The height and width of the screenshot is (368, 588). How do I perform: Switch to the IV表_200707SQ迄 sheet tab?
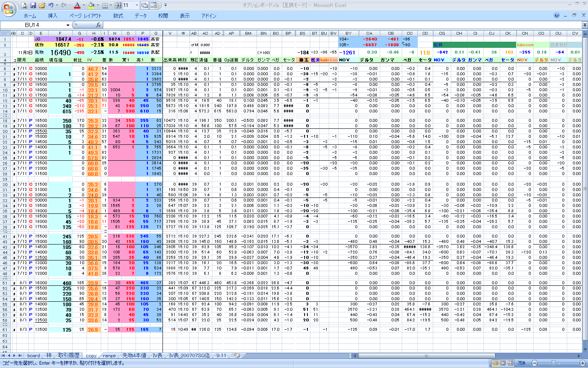point(189,356)
